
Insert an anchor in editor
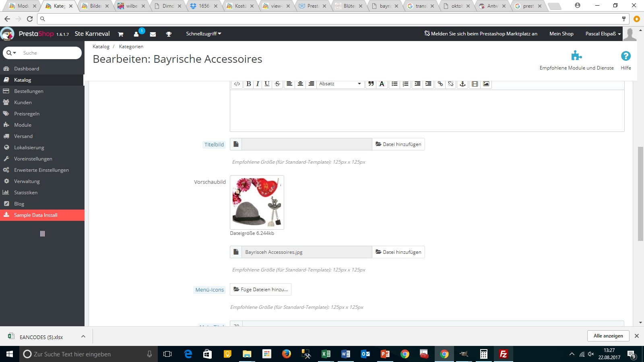tap(462, 84)
